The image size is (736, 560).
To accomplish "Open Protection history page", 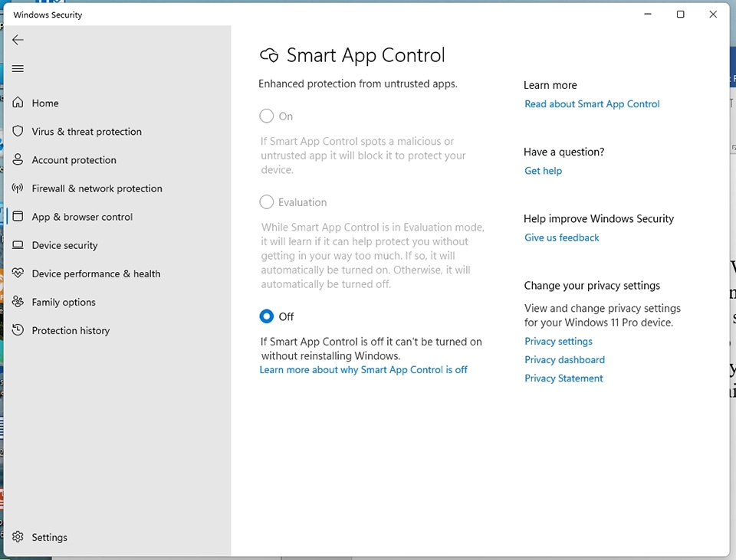I will coord(71,331).
